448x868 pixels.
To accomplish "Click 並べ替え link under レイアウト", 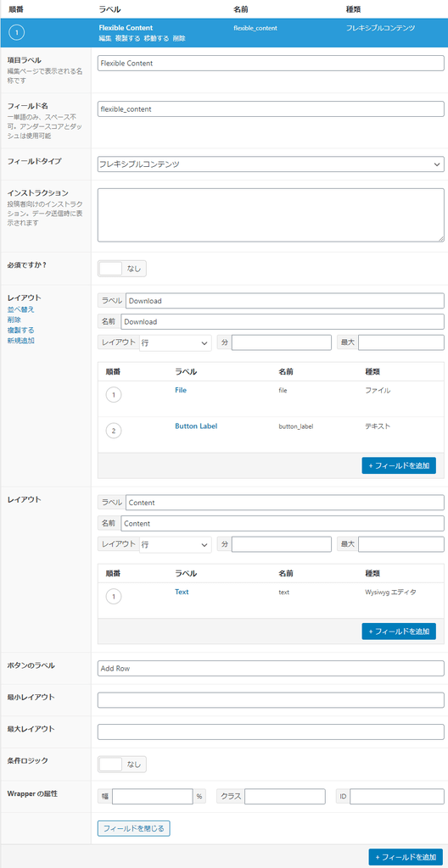I will click(x=20, y=309).
